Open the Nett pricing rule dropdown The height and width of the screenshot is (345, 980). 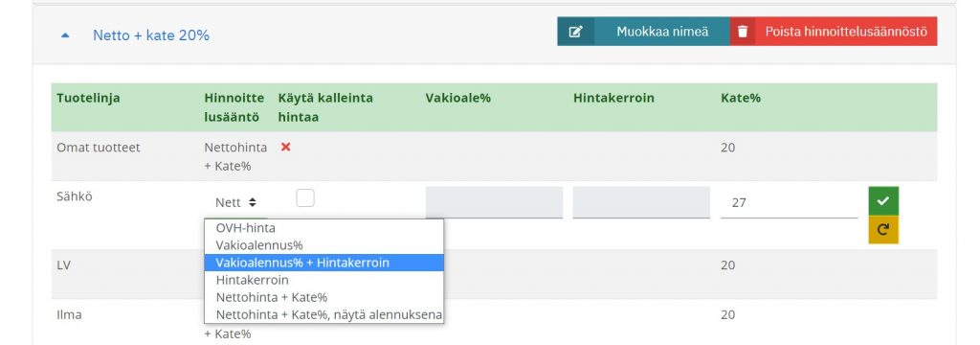[x=235, y=202]
